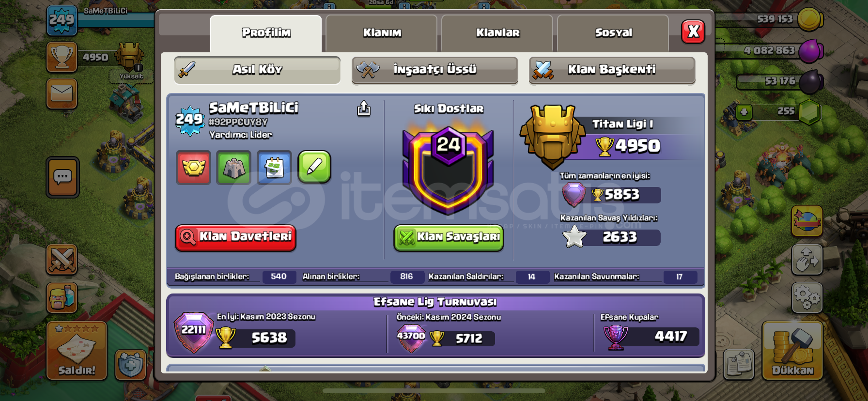Select the Klan Başkenti view
Screen dimensions: 868x401
click(x=612, y=70)
